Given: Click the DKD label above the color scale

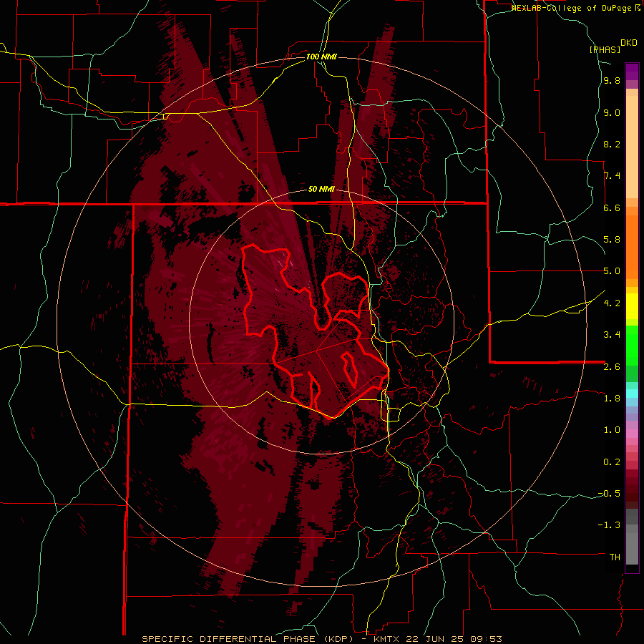Looking at the screenshot, I should click(x=629, y=43).
